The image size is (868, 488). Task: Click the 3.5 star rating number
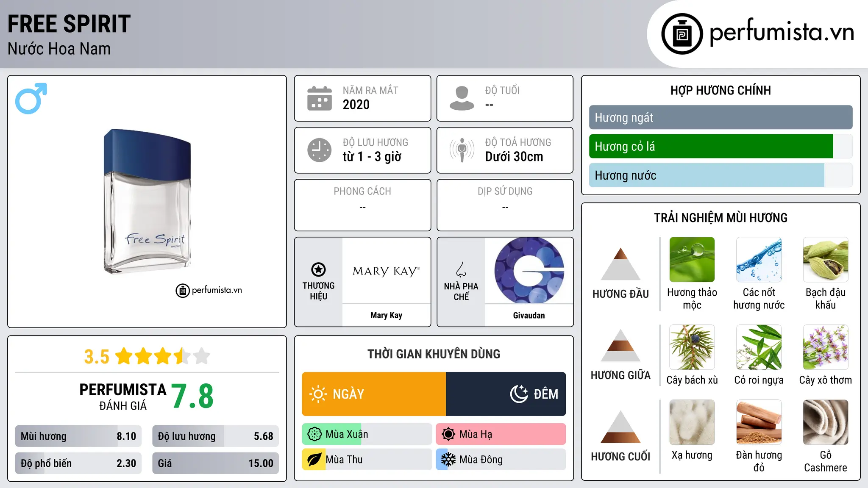pos(97,357)
